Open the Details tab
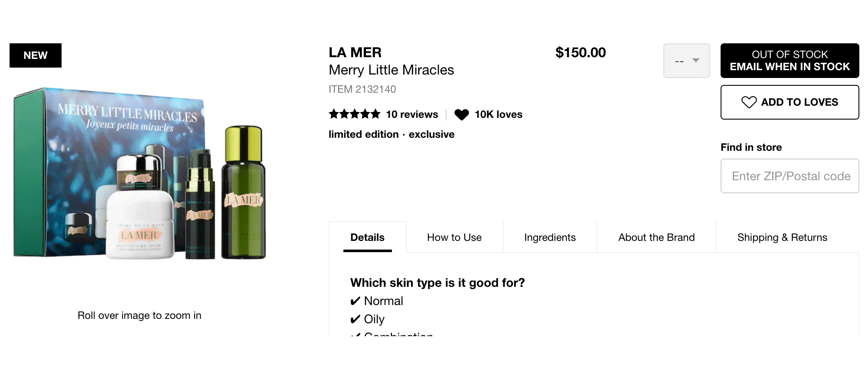The width and height of the screenshot is (868, 370). (367, 237)
